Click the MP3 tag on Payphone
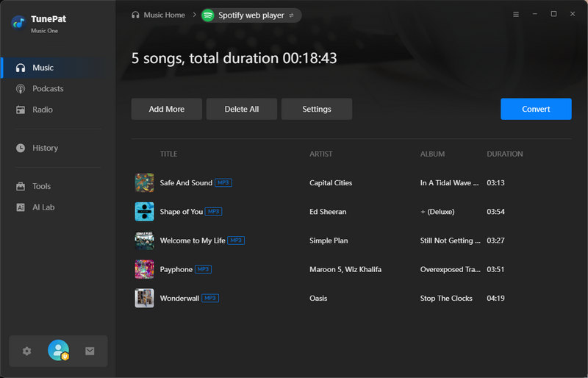 (203, 269)
